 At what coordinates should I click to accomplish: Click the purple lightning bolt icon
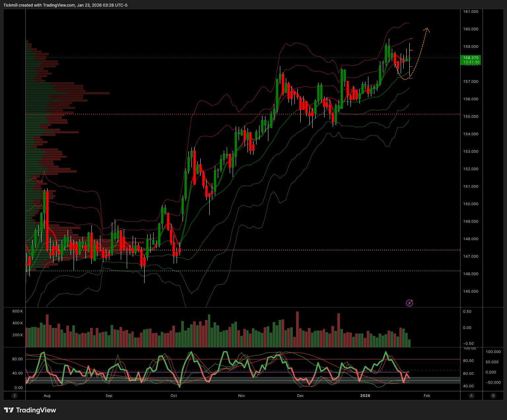tap(409, 303)
